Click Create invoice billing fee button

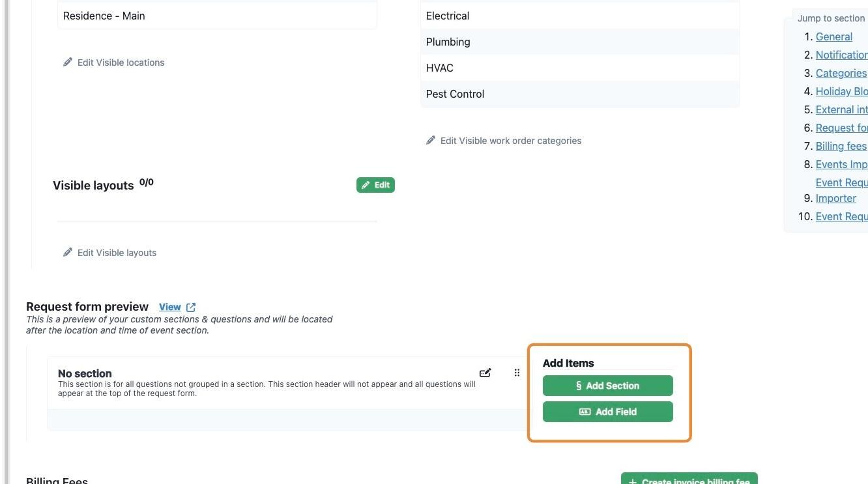pyautogui.click(x=689, y=480)
